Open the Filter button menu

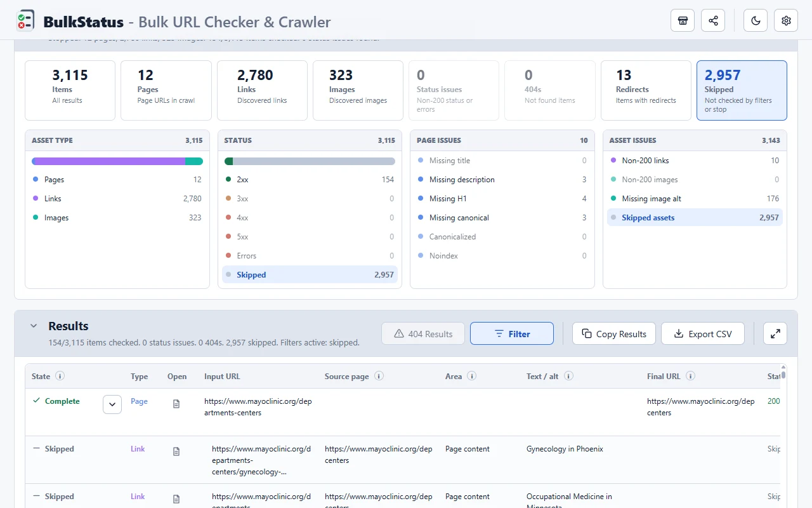(512, 333)
